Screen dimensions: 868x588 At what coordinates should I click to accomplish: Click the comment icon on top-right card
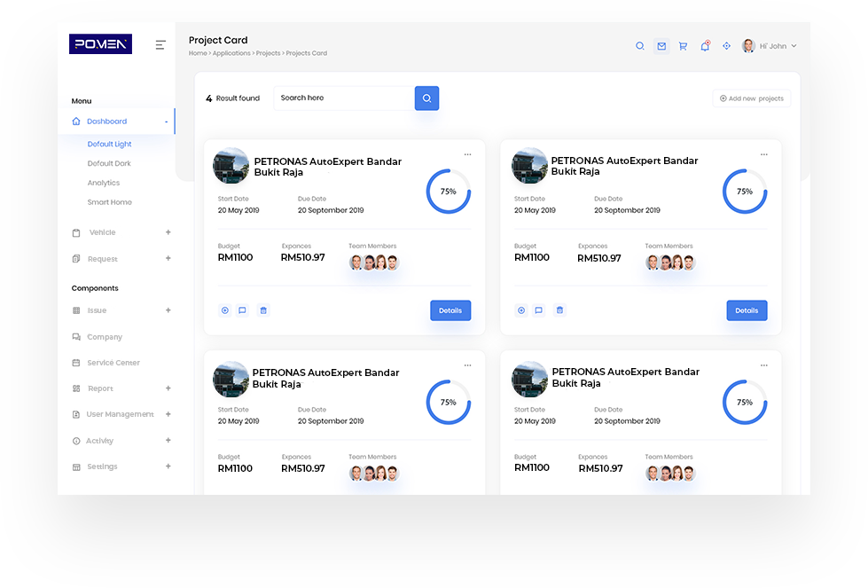[539, 310]
